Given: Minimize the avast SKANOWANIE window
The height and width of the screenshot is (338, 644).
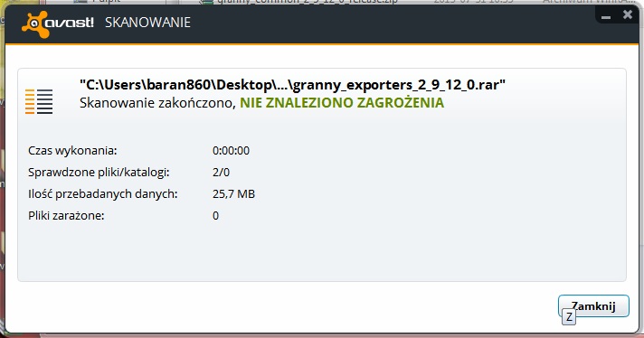Looking at the screenshot, I should point(606,17).
